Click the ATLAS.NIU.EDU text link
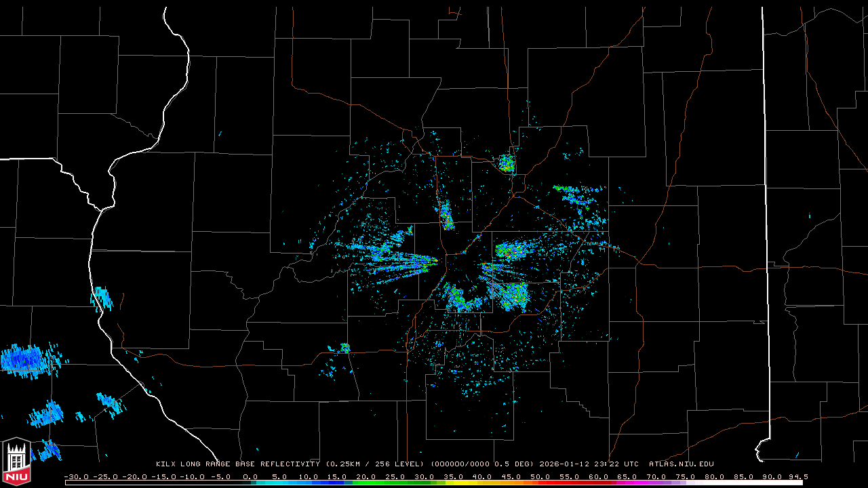 pos(681,464)
